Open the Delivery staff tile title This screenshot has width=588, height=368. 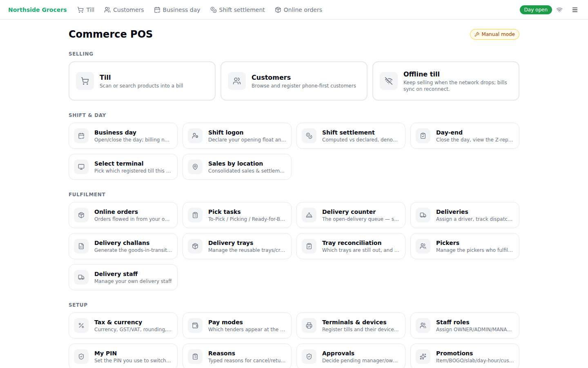tap(116, 274)
